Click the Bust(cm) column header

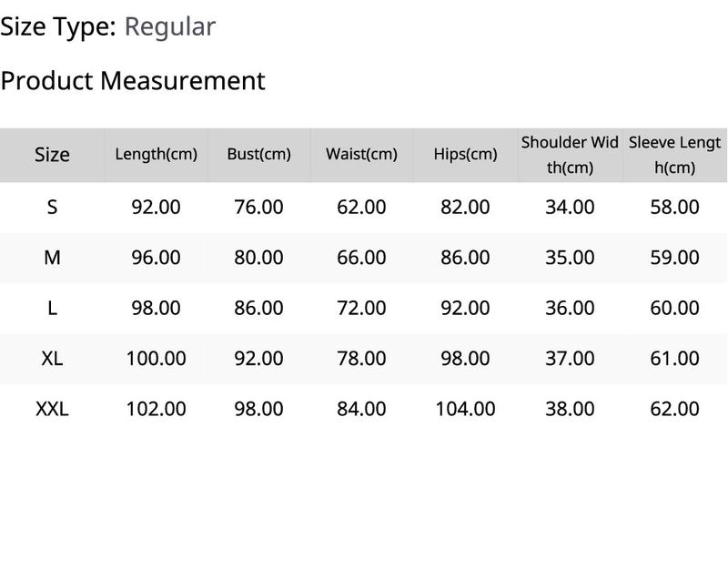pyautogui.click(x=258, y=154)
